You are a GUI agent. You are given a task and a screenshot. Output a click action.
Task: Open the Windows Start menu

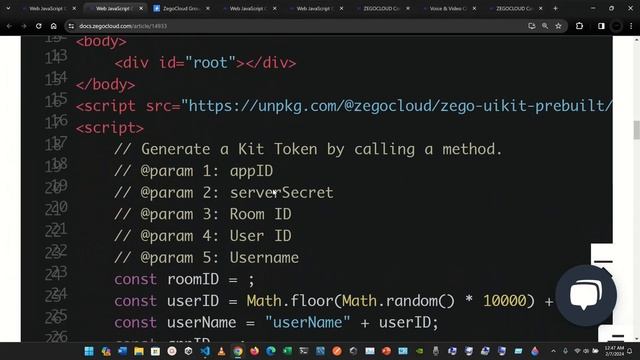pyautogui.click(x=89, y=351)
